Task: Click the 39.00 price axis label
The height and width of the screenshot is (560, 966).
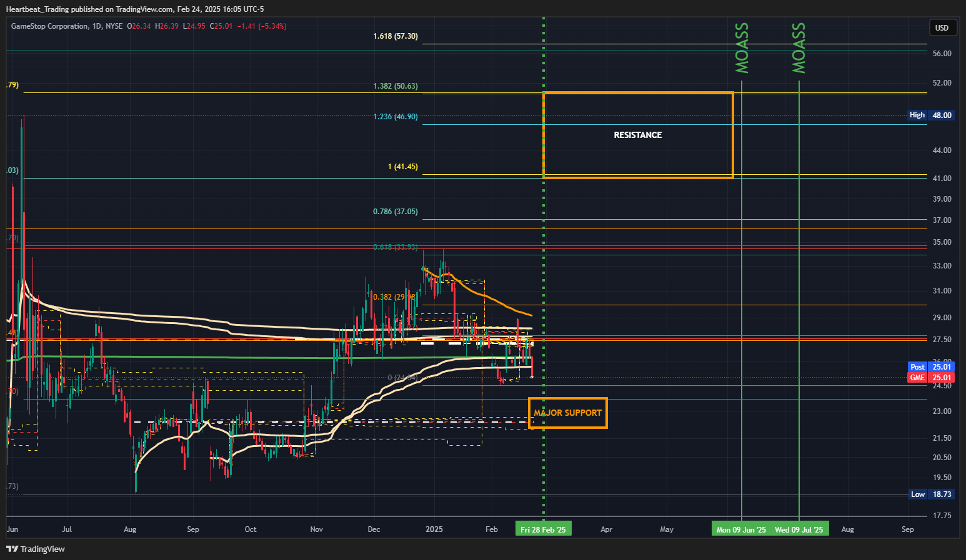Action: click(x=942, y=199)
